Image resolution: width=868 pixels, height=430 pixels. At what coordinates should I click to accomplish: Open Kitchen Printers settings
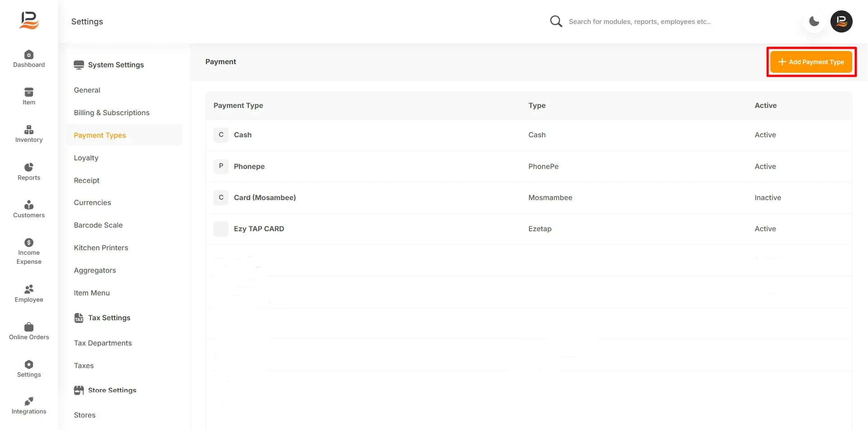pos(101,248)
